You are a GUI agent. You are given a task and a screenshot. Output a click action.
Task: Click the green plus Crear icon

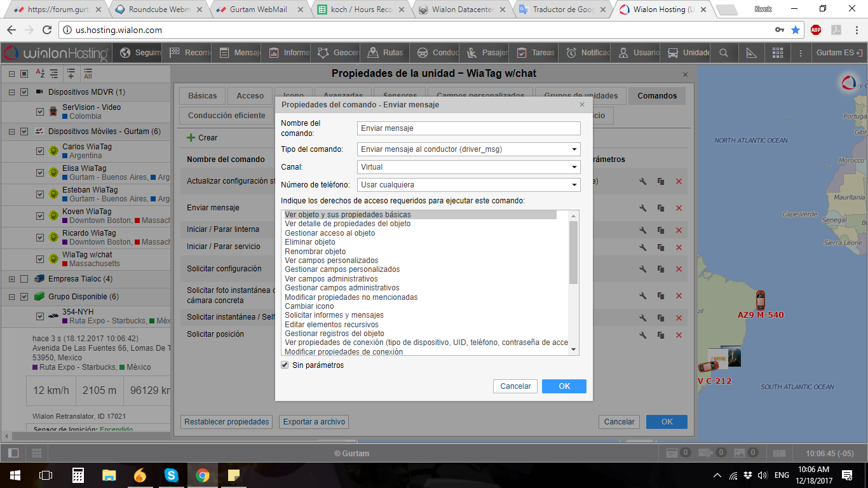pos(191,137)
